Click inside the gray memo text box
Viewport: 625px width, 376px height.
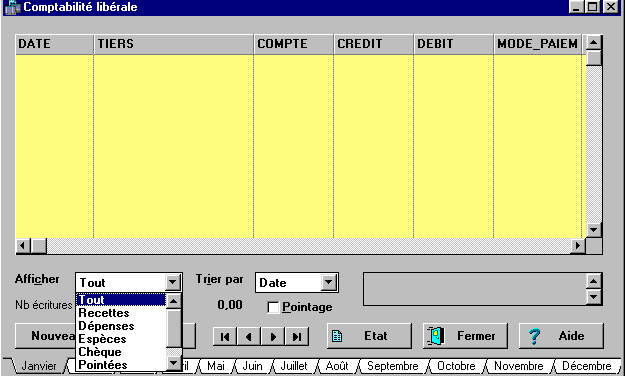click(475, 289)
